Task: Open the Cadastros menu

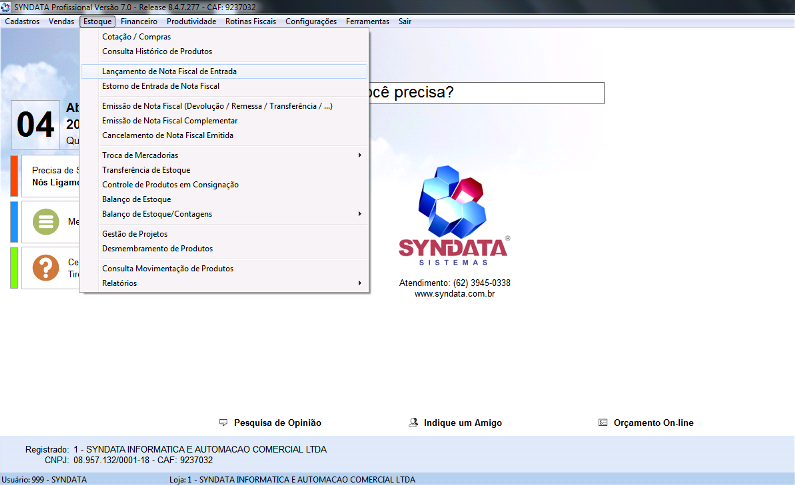Action: pos(22,21)
